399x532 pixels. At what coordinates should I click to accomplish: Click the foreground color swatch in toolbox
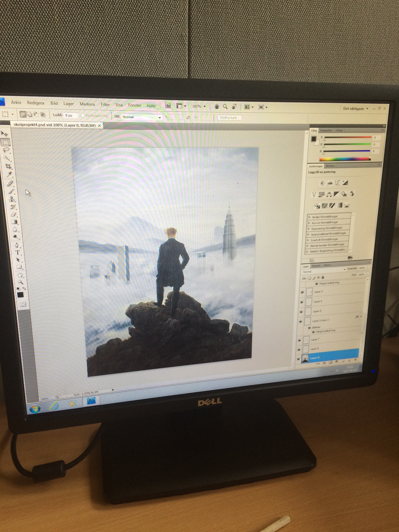20,295
